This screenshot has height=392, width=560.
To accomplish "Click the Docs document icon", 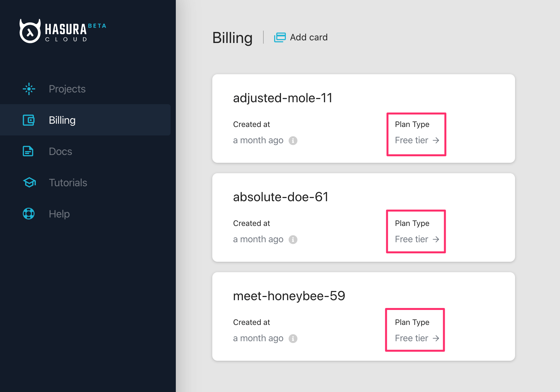I will click(x=28, y=151).
